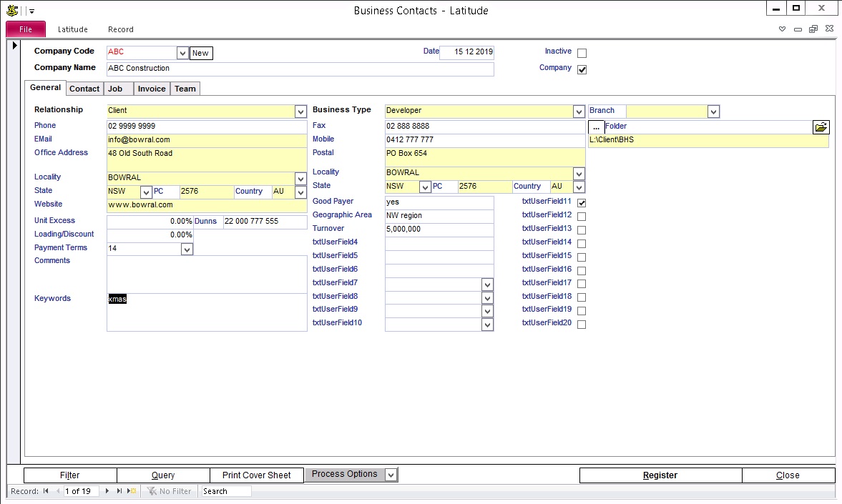Switch to the Invoice tab
Viewport: 842px width, 504px height.
152,89
